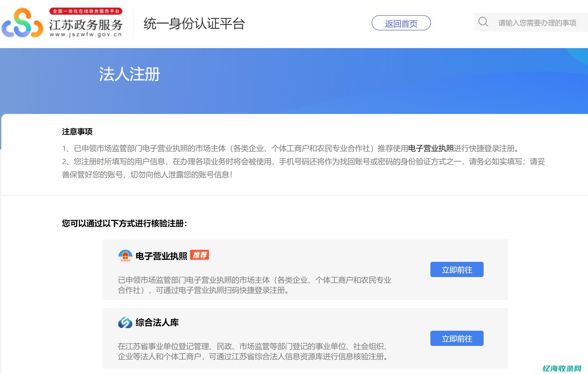Image resolution: width=588 pixels, height=374 pixels.
Task: Click the 返回首页 button
Action: [401, 23]
